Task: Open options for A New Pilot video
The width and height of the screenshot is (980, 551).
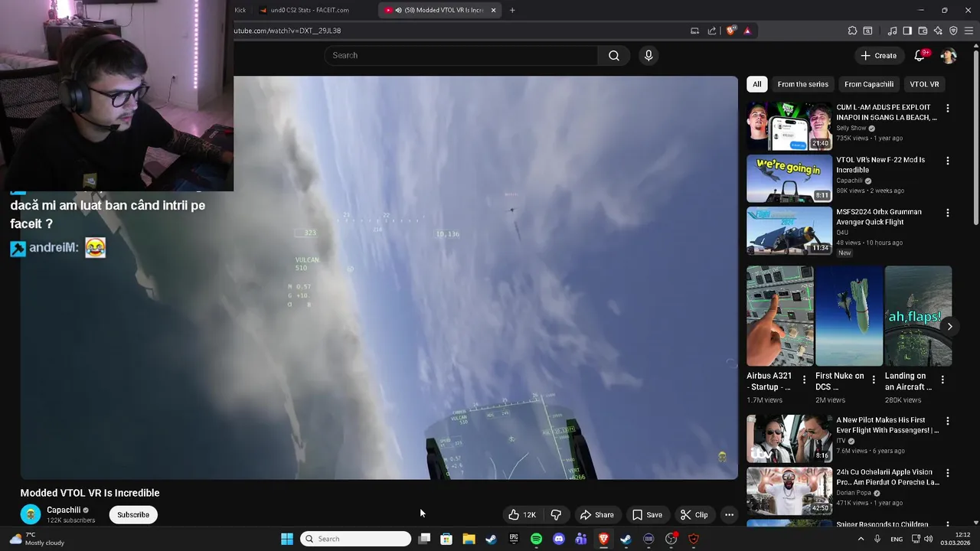Action: 947,421
